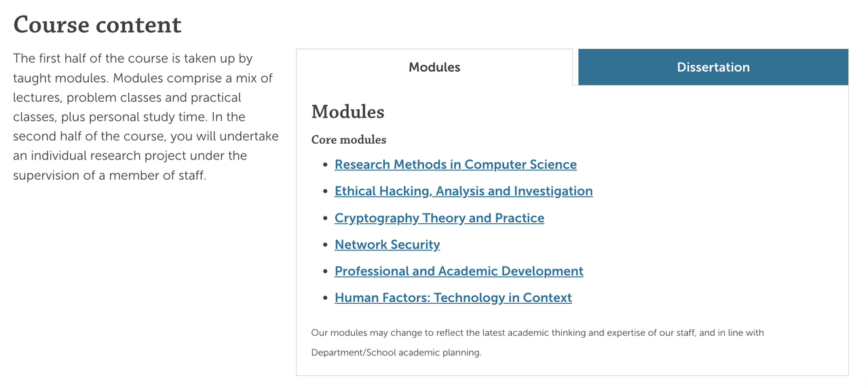Click the modules may change disclaimer note

(537, 343)
